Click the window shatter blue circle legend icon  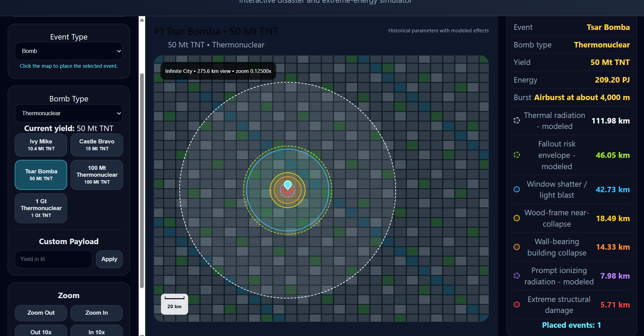(516, 189)
